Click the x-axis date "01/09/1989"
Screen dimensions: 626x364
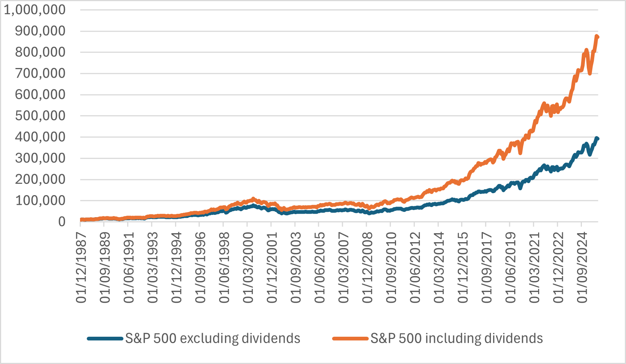[105, 268]
